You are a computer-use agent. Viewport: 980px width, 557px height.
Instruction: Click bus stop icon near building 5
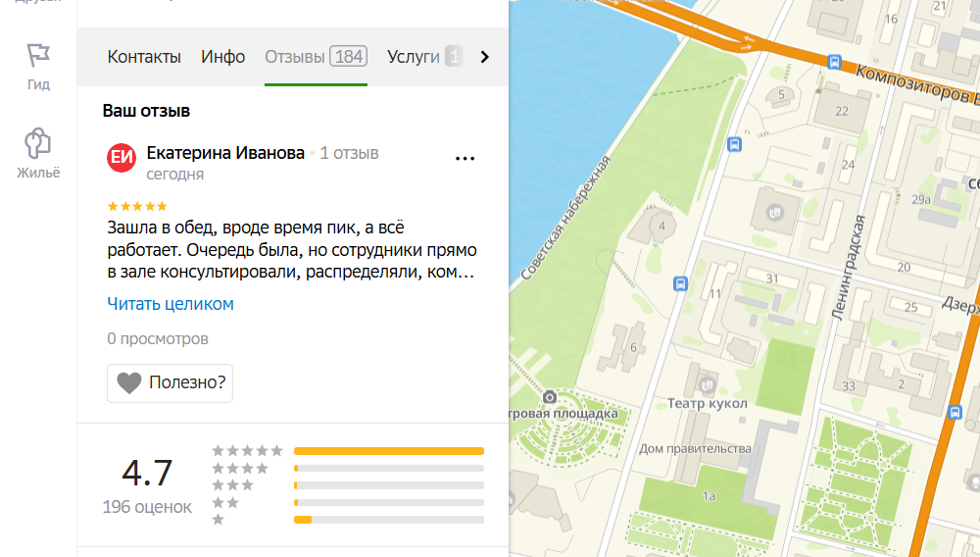point(734,144)
